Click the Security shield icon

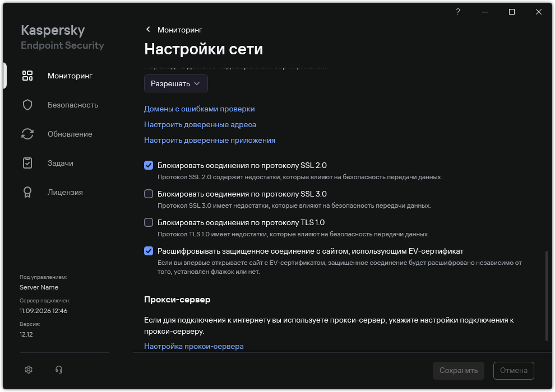click(27, 105)
